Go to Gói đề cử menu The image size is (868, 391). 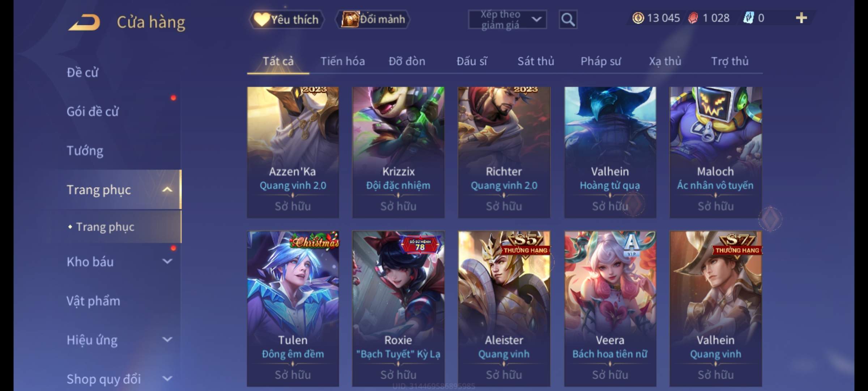coord(93,112)
